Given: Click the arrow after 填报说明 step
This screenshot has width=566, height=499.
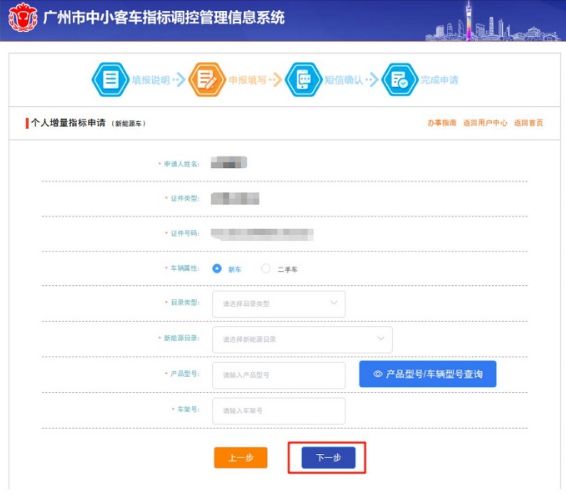Looking at the screenshot, I should tap(179, 79).
